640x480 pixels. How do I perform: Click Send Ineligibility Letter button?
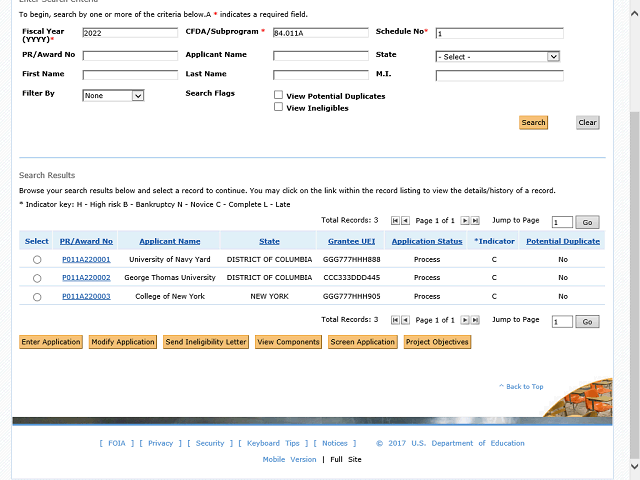click(206, 342)
